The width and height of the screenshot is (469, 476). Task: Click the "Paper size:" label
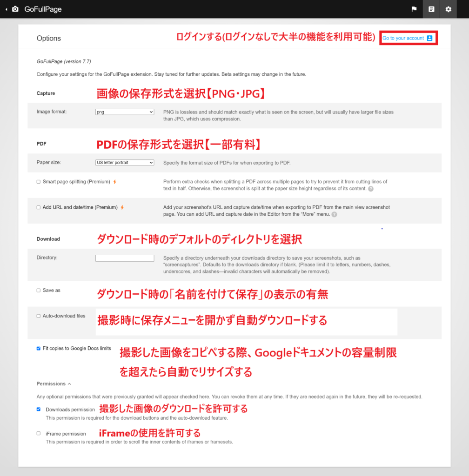pyautogui.click(x=48, y=162)
